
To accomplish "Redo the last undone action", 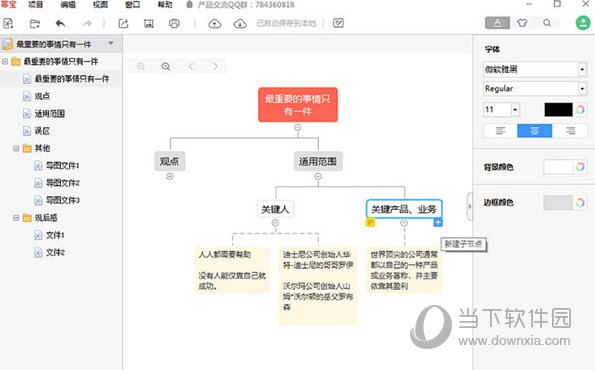I will click(87, 24).
